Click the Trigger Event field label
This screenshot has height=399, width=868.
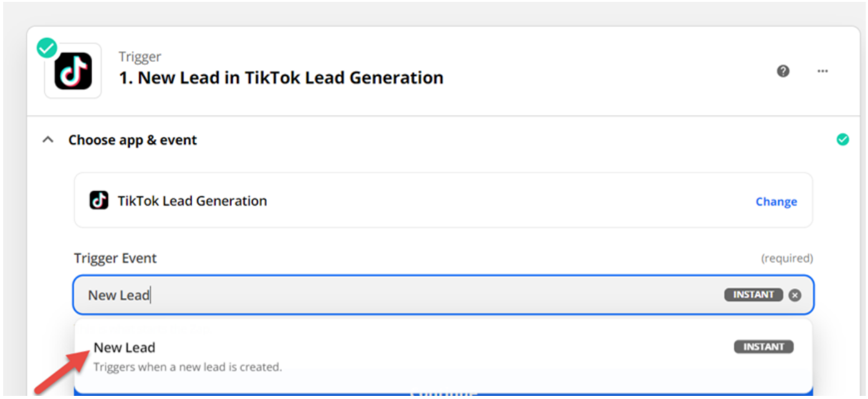pos(115,258)
